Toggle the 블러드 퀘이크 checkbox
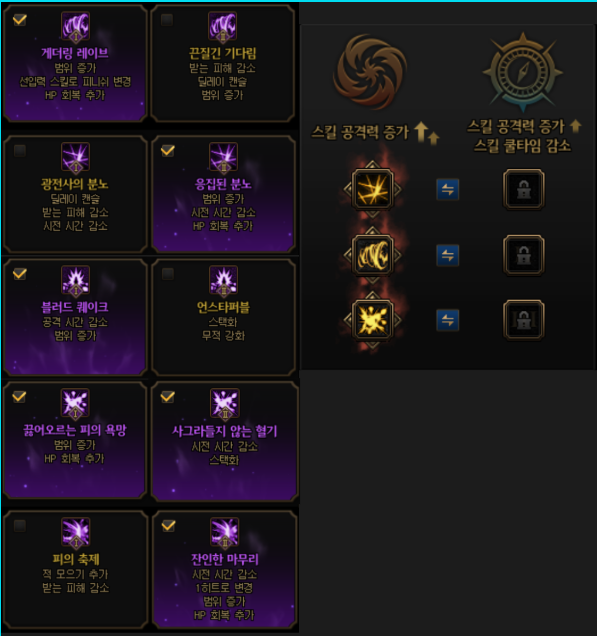This screenshot has height=636, width=597. tap(19, 274)
